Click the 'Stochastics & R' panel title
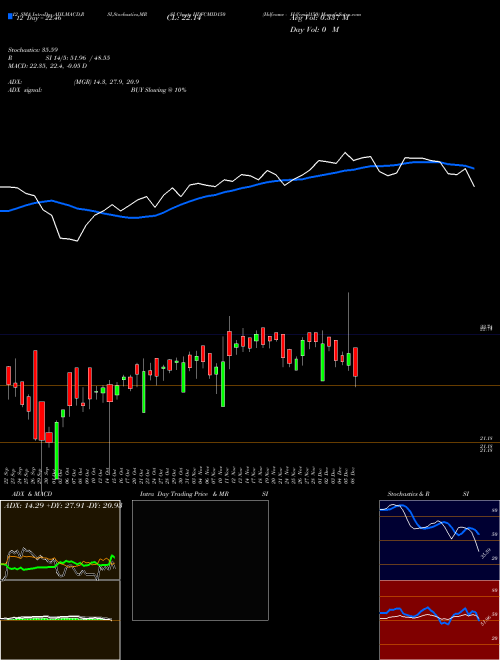Image resolution: width=500 pixels, height=660 pixels. click(409, 494)
